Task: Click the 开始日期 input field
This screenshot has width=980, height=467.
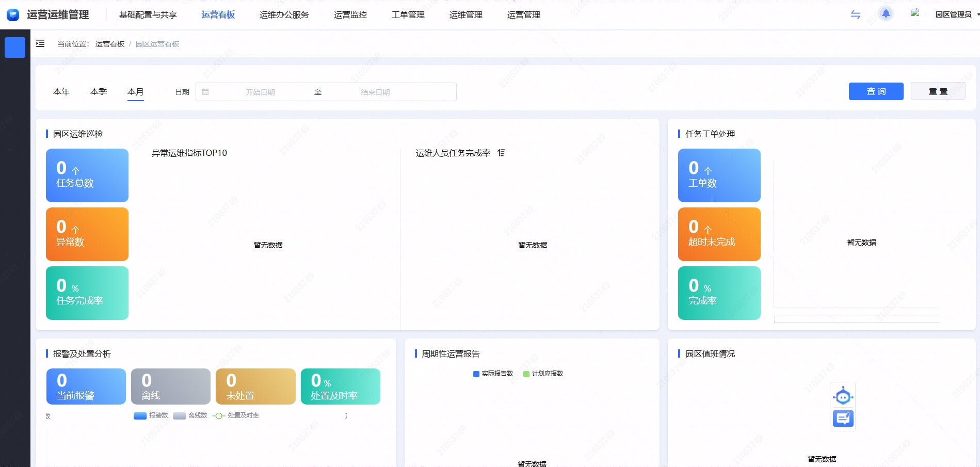Action: 260,92
